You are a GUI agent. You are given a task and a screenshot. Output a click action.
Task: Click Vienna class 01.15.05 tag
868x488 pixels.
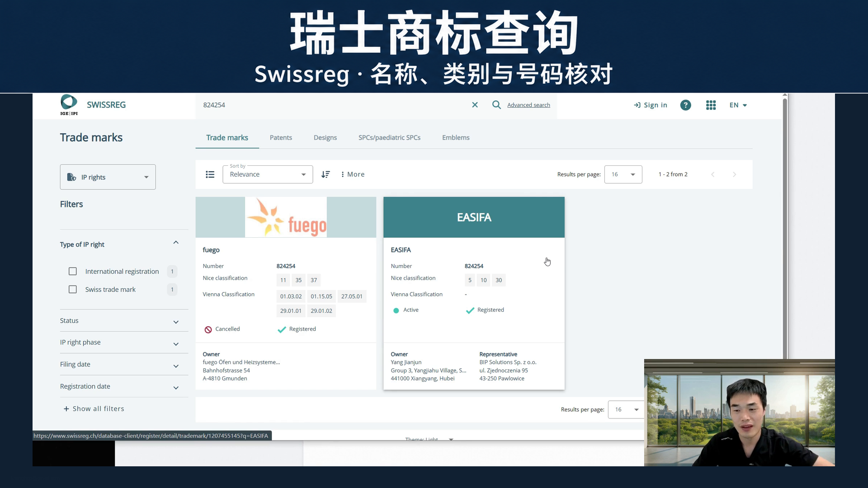point(321,296)
